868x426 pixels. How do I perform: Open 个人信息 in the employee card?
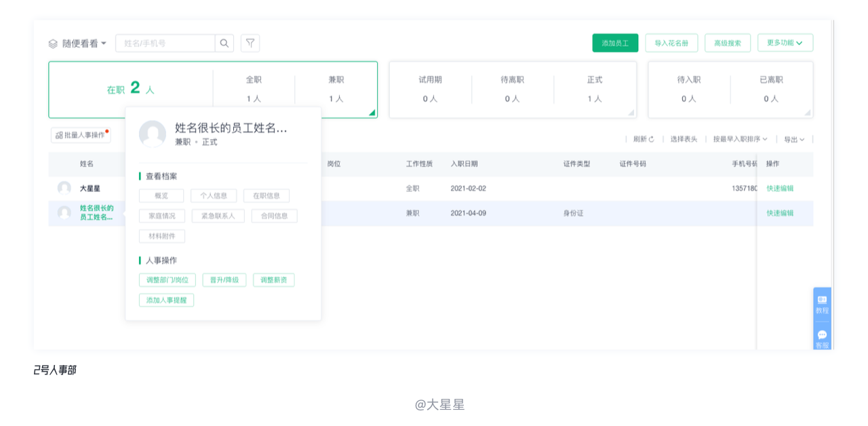tap(214, 196)
